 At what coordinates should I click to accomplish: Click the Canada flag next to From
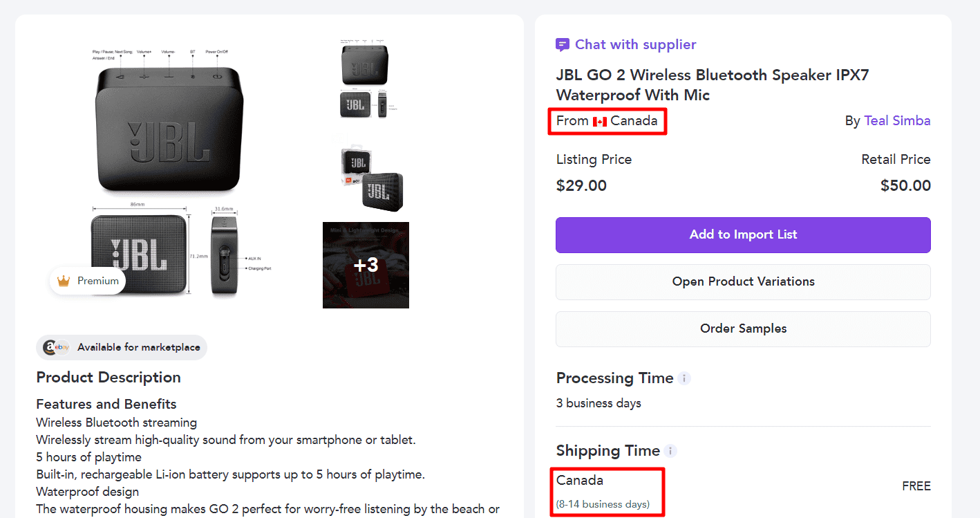click(601, 120)
